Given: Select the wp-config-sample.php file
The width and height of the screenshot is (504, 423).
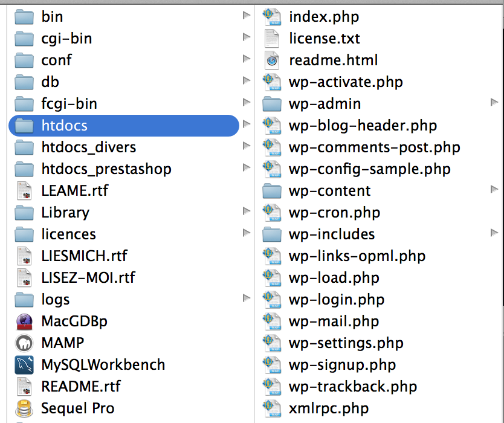Looking at the screenshot, I should (369, 169).
